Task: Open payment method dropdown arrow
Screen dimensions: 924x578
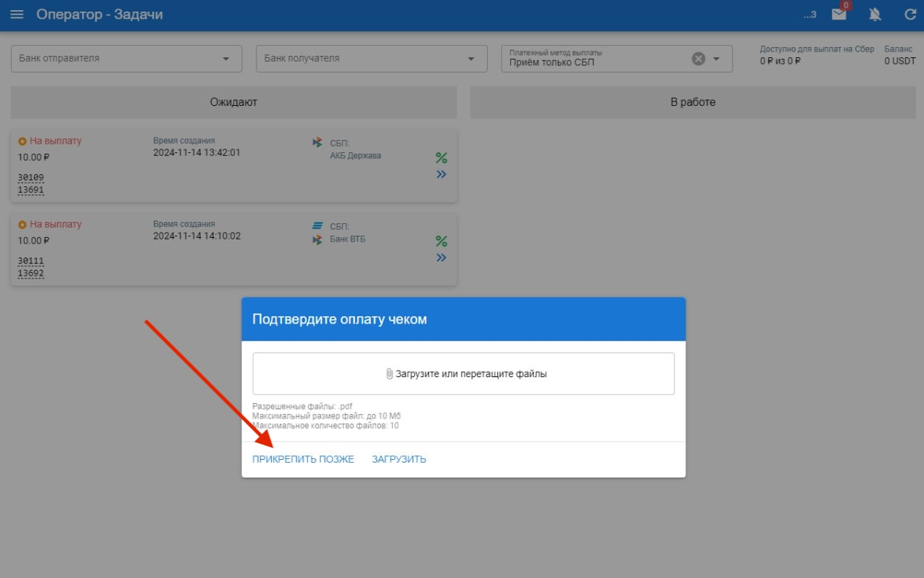Action: (717, 59)
